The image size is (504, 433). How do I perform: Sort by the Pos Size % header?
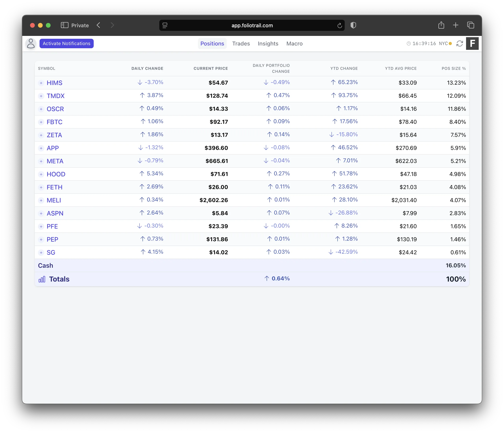point(454,69)
